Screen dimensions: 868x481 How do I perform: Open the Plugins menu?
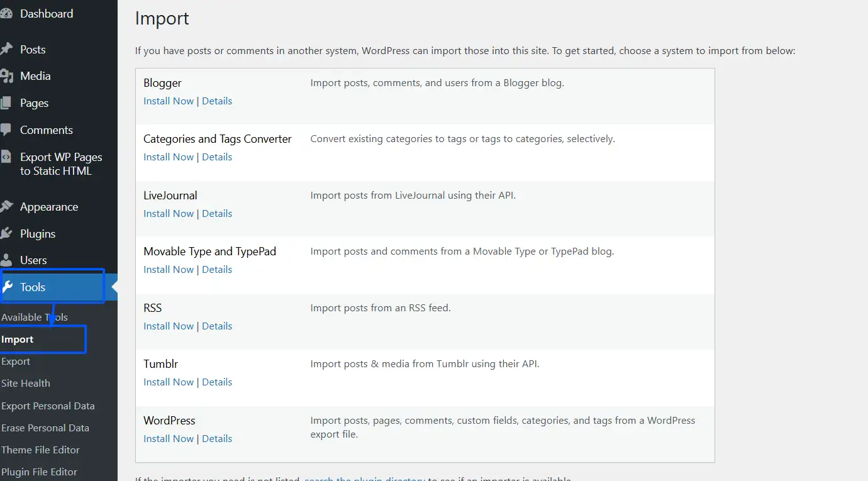click(x=38, y=234)
